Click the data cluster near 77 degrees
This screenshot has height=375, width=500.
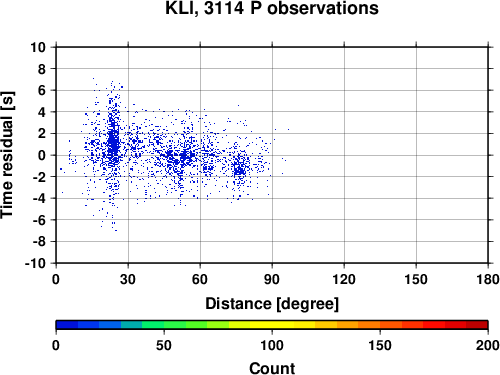pyautogui.click(x=240, y=169)
